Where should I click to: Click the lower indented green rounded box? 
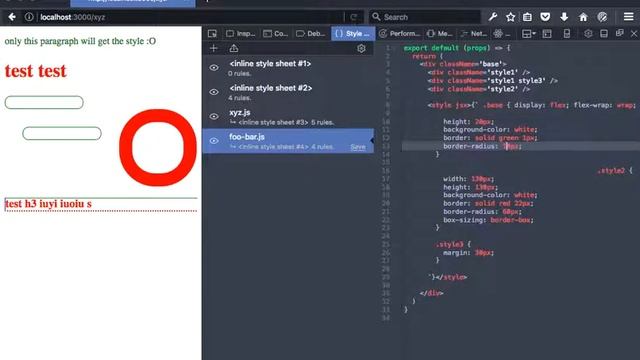point(62,133)
